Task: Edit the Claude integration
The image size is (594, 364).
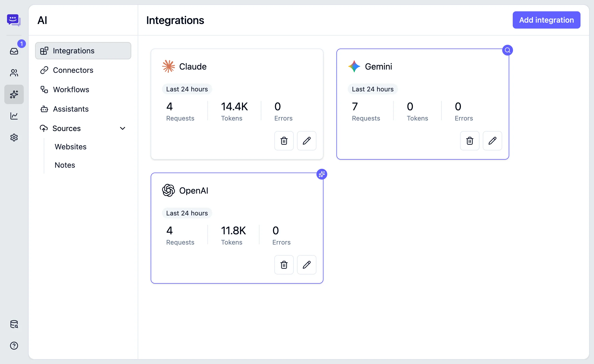Action: point(307,141)
